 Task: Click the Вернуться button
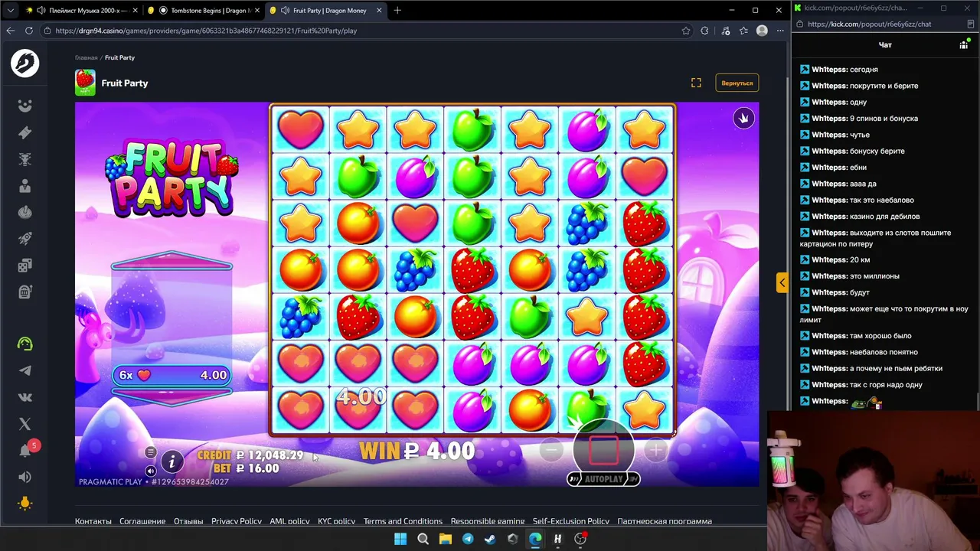click(x=737, y=83)
